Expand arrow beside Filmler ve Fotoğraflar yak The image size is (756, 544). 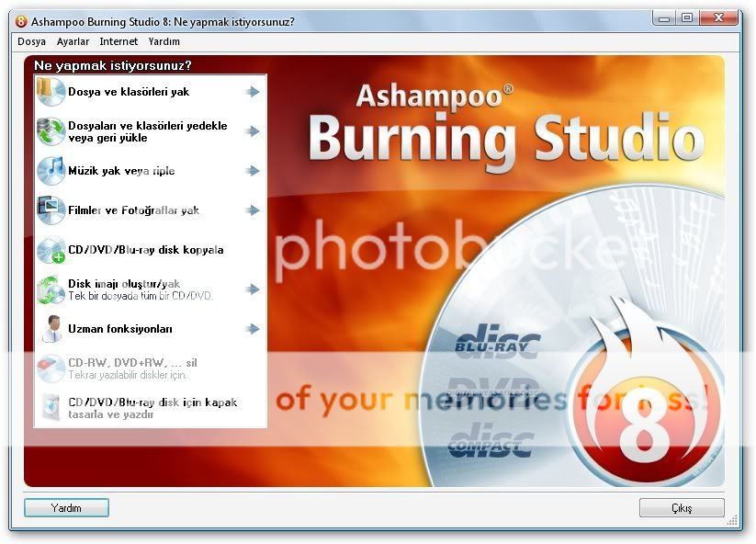point(253,210)
